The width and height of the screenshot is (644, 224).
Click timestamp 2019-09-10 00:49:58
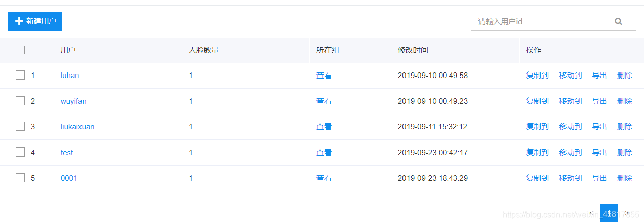click(433, 76)
